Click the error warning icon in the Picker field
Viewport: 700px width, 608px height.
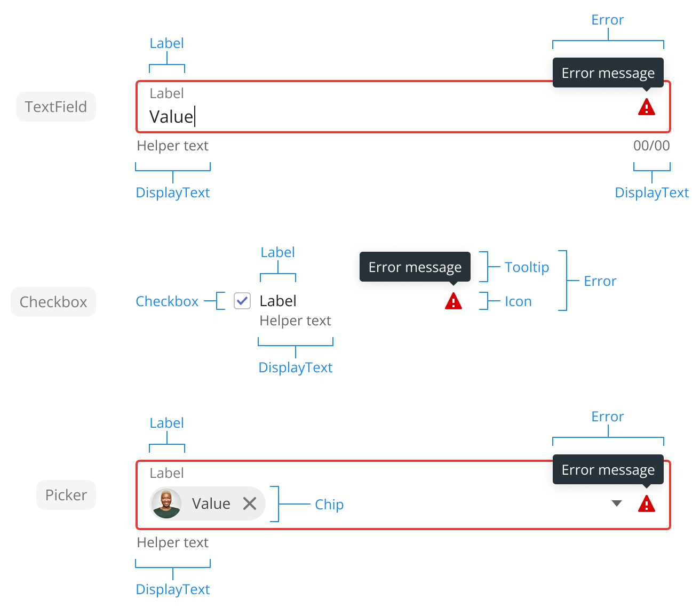pyautogui.click(x=646, y=504)
